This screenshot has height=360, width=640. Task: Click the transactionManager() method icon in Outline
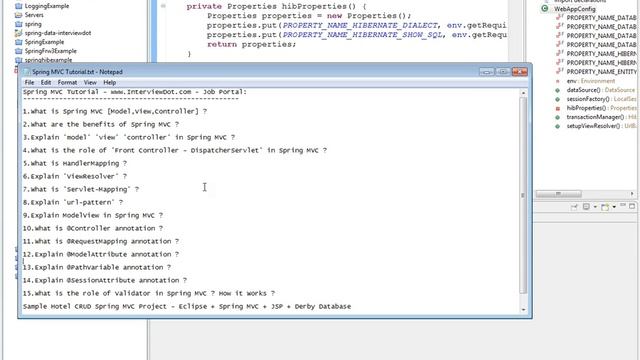coord(558,117)
